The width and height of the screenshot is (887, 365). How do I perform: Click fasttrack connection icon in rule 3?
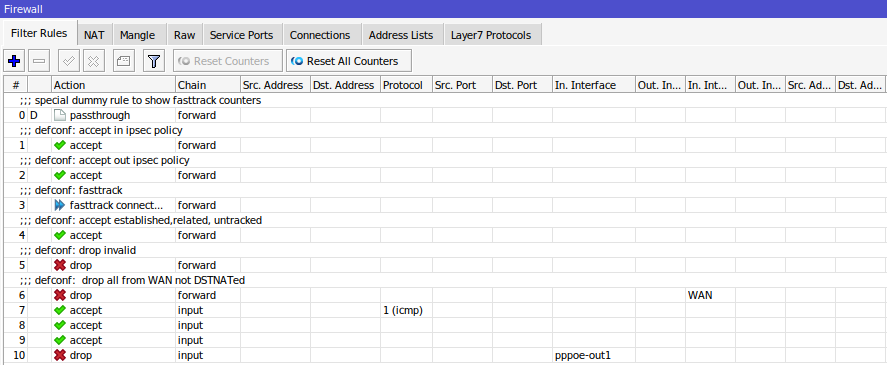coord(59,205)
